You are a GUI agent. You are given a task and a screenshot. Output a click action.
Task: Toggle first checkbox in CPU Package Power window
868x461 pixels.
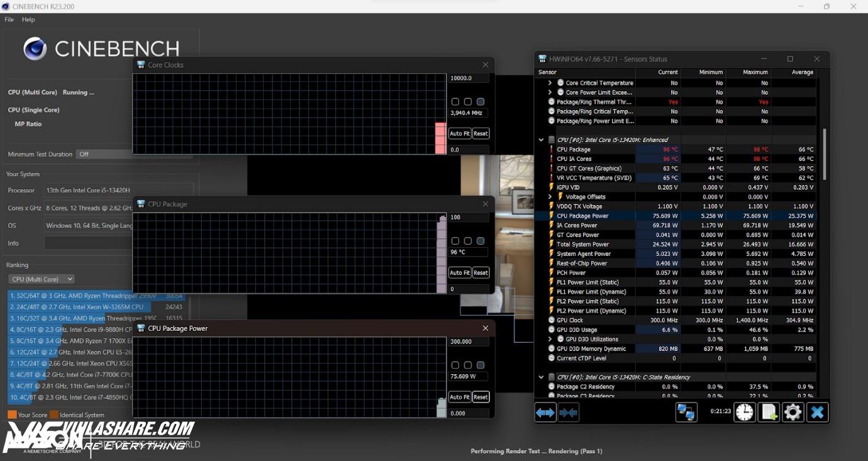[455, 365]
